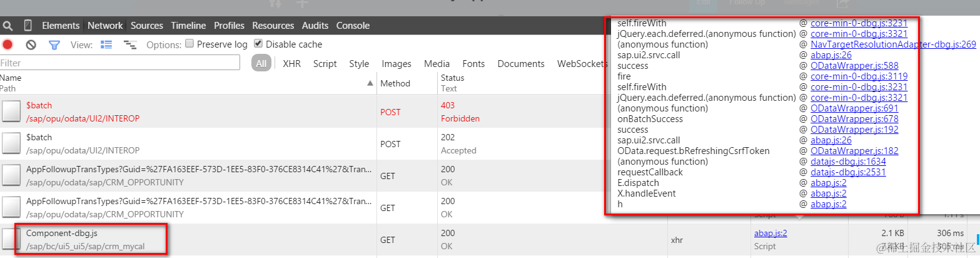The width and height of the screenshot is (980, 258).
Task: Select the All filter pill
Action: [x=261, y=63]
